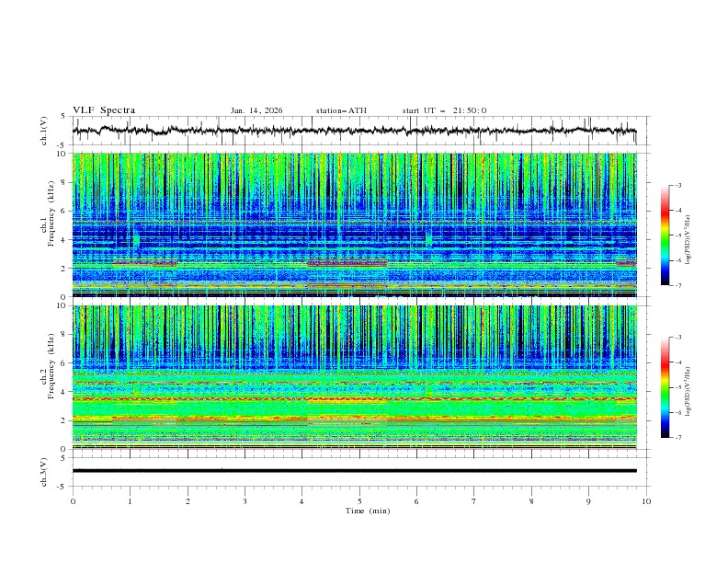Click the "ch.1(V)" waveform axis label
This screenshot has width=728, height=563.
pyautogui.click(x=44, y=131)
